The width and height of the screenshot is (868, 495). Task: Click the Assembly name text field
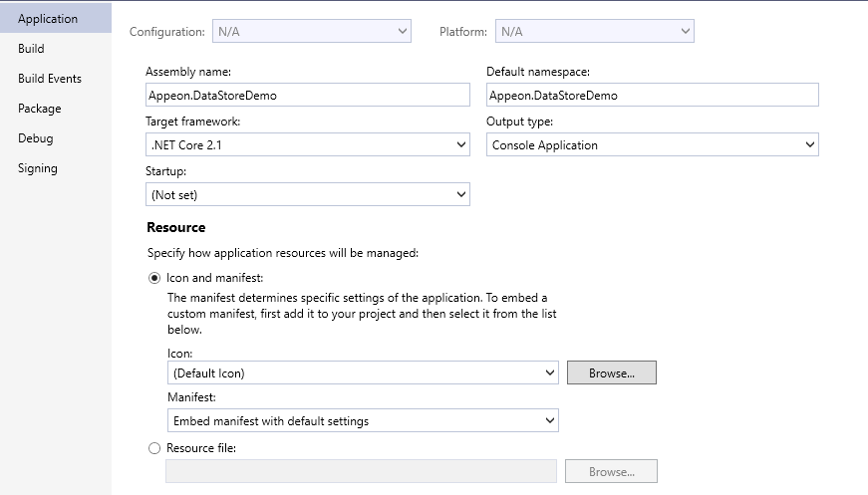308,96
